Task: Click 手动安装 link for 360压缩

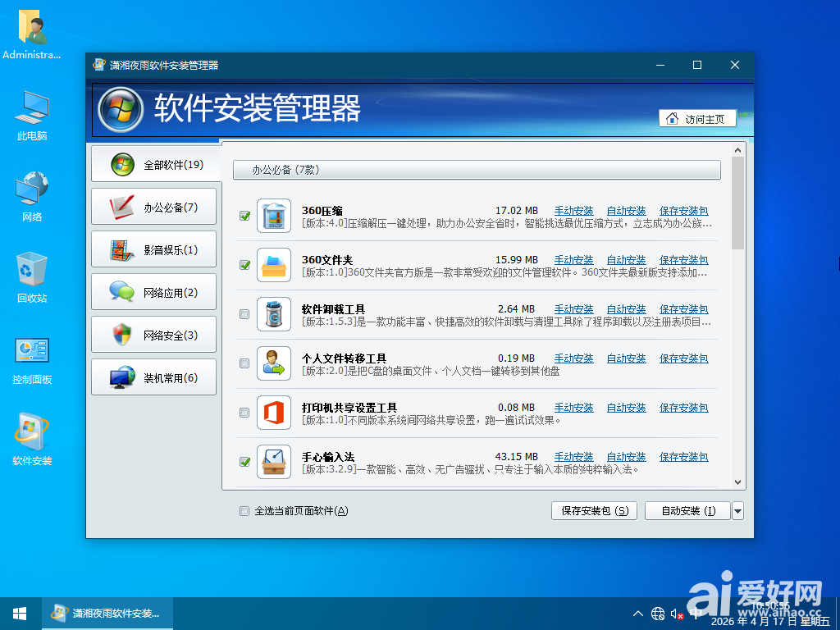Action: [573, 211]
